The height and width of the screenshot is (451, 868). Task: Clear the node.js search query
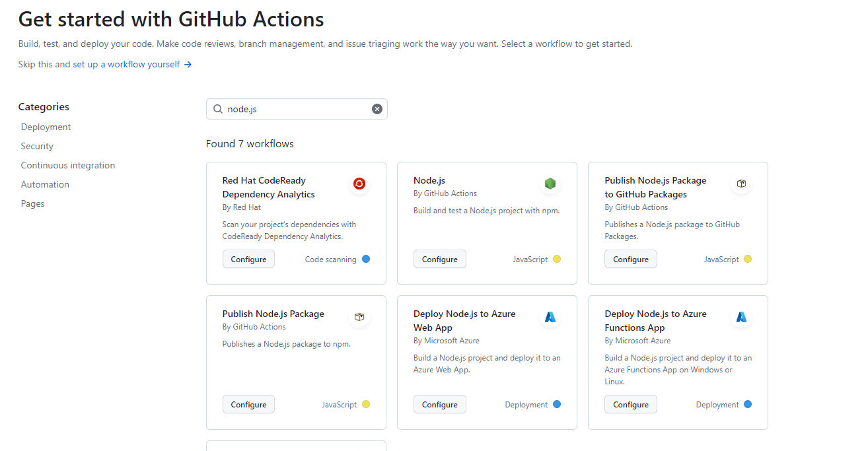377,109
